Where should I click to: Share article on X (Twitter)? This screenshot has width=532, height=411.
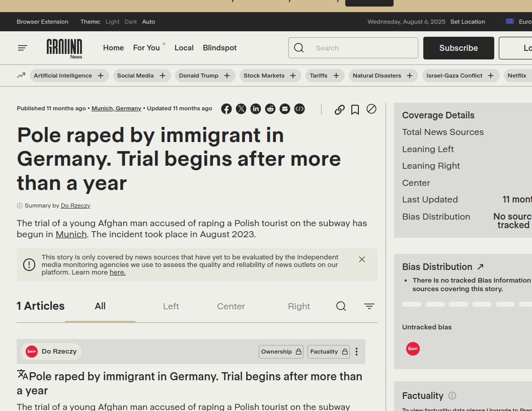[241, 109]
